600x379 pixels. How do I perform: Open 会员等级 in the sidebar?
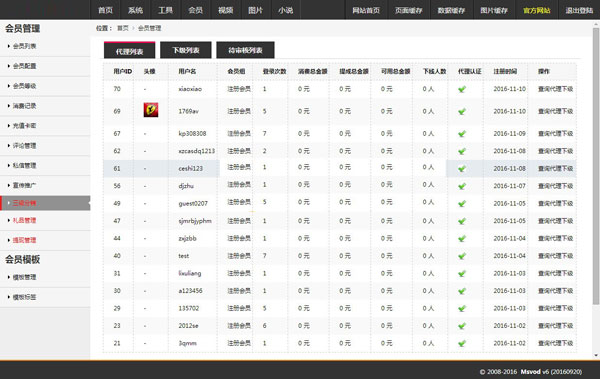(x=24, y=86)
